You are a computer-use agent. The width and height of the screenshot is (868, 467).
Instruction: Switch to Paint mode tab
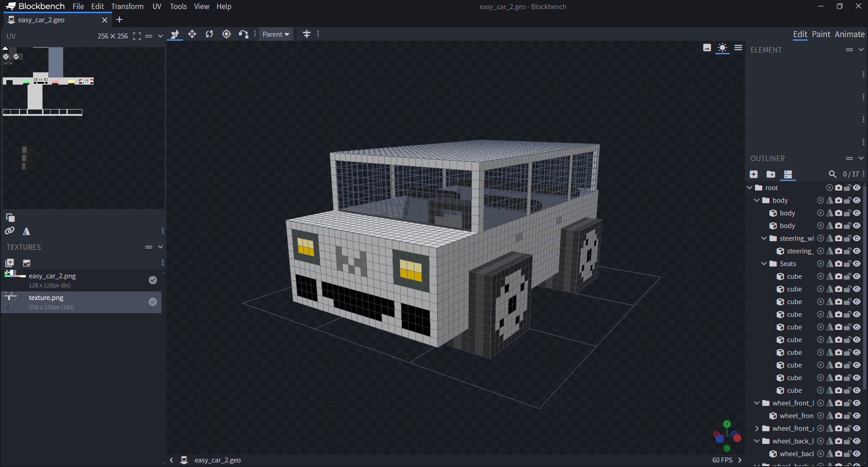pyautogui.click(x=821, y=34)
